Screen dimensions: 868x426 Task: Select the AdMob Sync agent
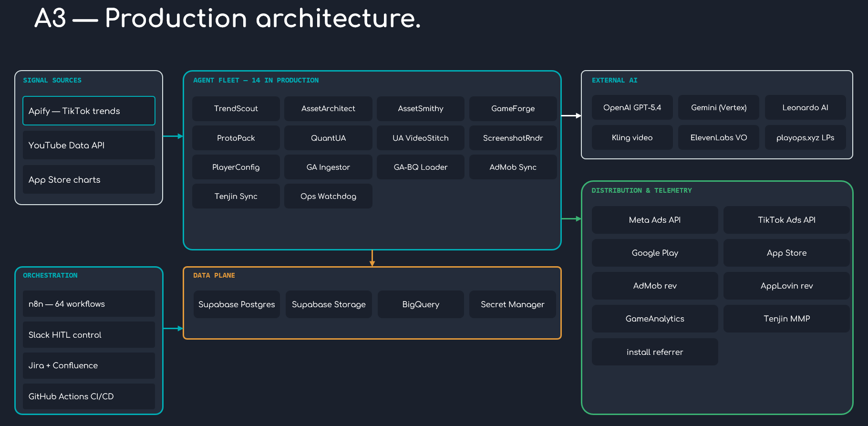point(513,167)
